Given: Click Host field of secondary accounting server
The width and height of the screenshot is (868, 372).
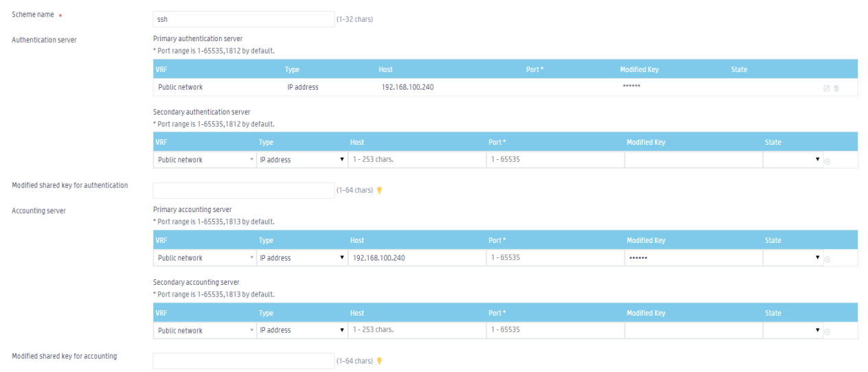Looking at the screenshot, I should tap(417, 330).
